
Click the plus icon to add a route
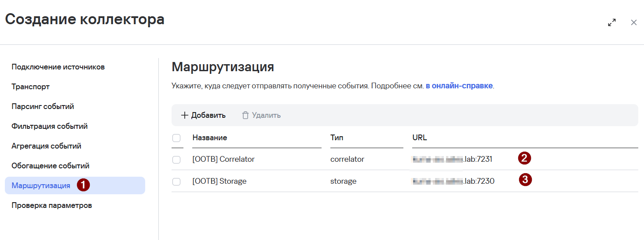point(185,116)
